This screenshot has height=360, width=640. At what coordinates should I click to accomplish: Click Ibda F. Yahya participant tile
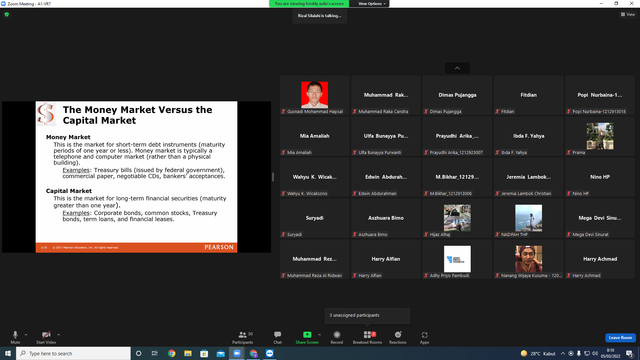(529, 136)
